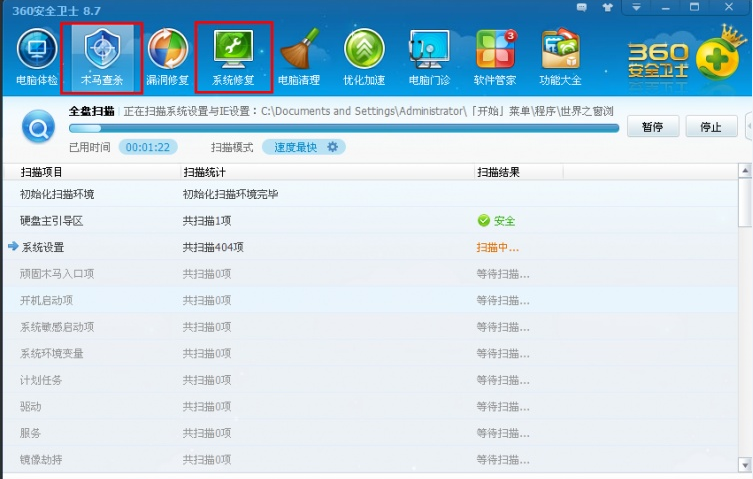The width and height of the screenshot is (753, 479).
Task: Select the 系统设置 scan item row
Action: (371, 247)
